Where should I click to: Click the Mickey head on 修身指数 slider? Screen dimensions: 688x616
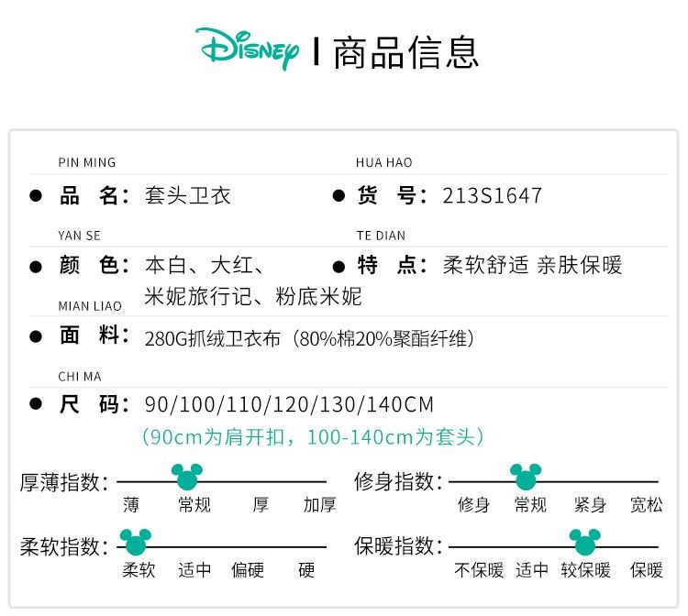(526, 477)
